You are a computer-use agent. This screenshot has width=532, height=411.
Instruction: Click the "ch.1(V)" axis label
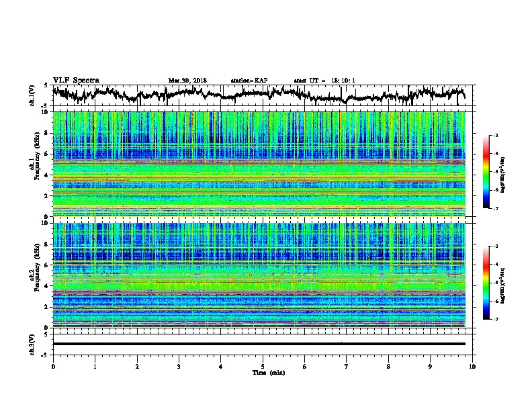pos(32,95)
